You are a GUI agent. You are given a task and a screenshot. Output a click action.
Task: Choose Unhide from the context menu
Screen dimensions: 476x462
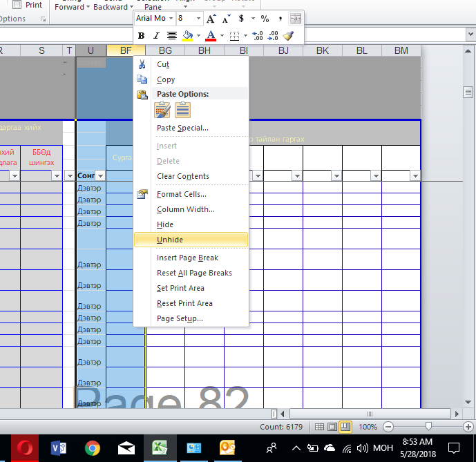(x=170, y=240)
